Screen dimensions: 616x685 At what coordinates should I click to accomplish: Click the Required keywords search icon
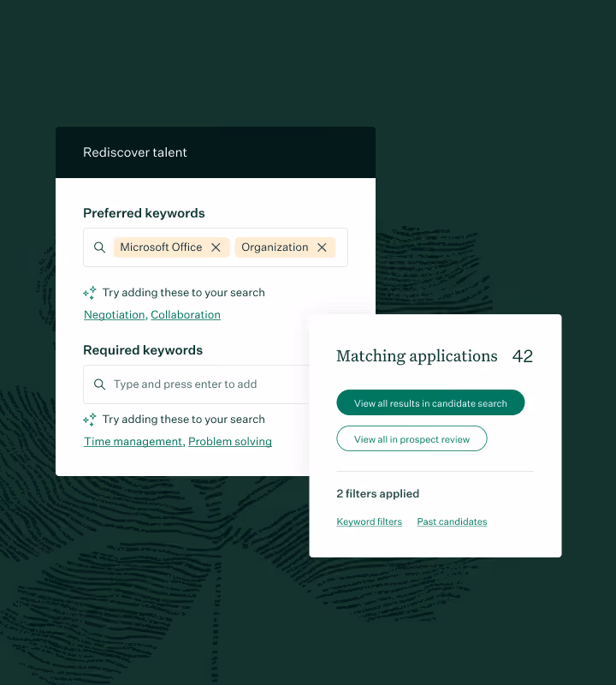click(99, 384)
